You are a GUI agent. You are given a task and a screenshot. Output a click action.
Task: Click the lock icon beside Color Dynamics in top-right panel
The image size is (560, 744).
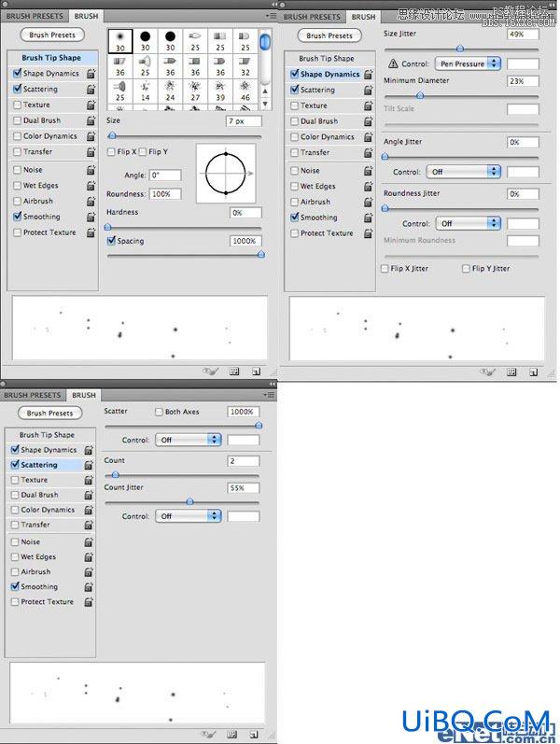(369, 137)
